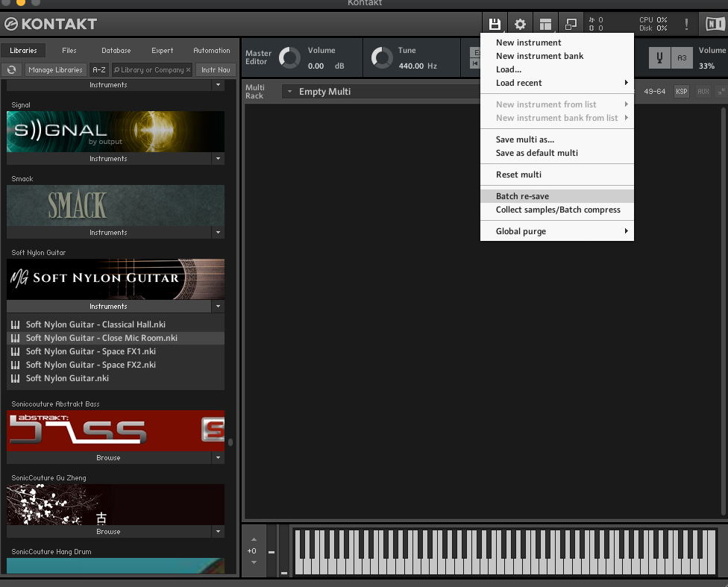This screenshot has height=587, width=728.
Task: Click the libraries list scrollbar handle
Action: coord(230,442)
